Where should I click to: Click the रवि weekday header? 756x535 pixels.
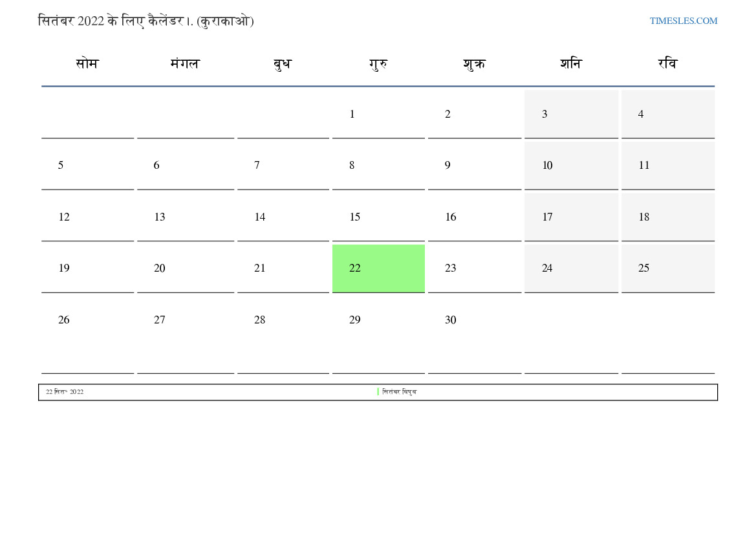click(x=668, y=63)
